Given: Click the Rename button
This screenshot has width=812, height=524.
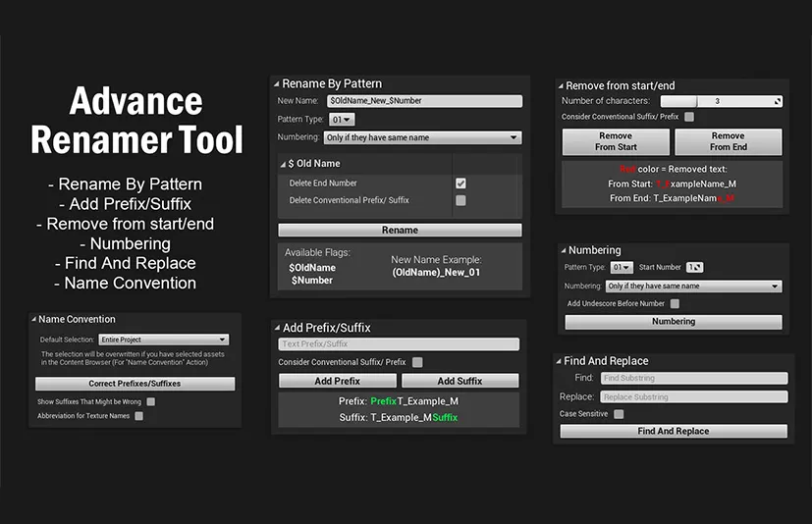Looking at the screenshot, I should 400,230.
